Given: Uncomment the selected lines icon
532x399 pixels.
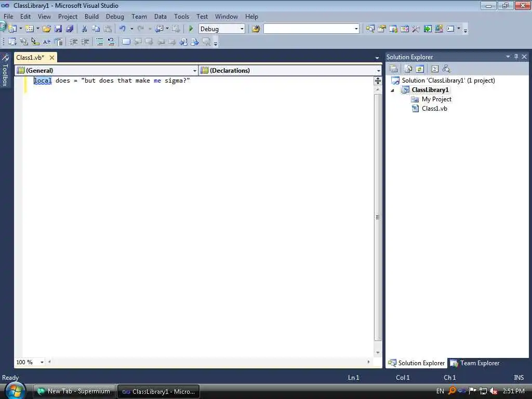Looking at the screenshot, I should 111,42.
